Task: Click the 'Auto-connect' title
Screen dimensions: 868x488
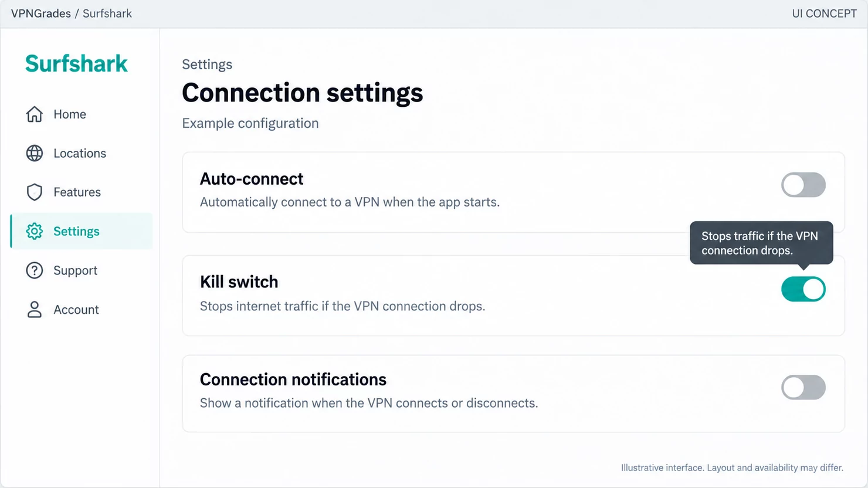Action: 252,179
